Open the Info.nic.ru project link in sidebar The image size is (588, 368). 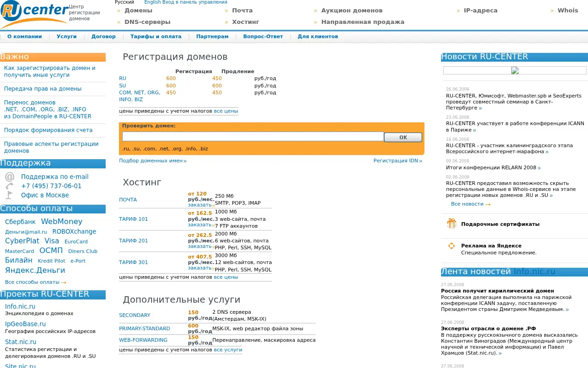tap(20, 306)
